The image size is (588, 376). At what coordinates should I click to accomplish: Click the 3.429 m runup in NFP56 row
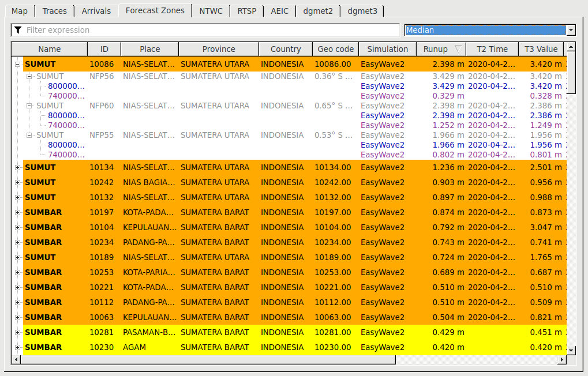tap(448, 77)
